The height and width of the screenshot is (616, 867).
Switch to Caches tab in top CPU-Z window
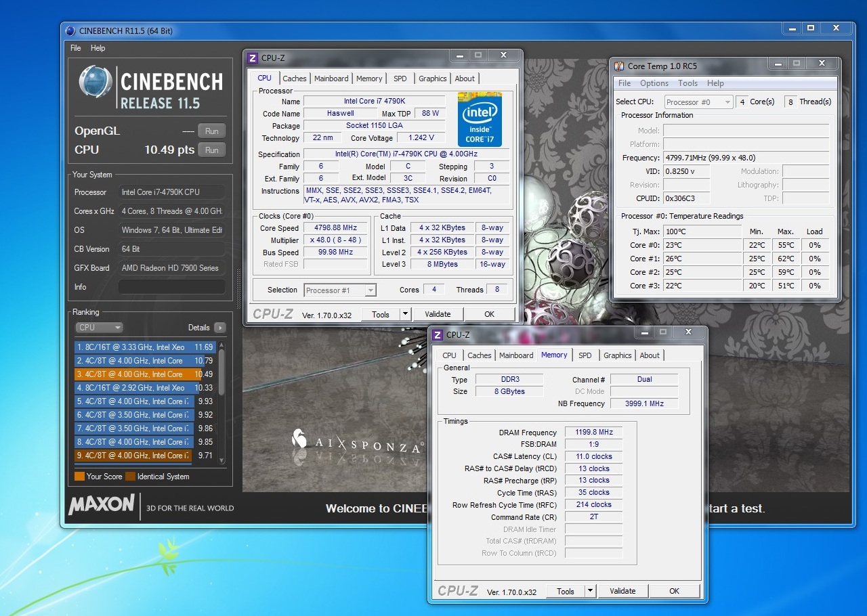[x=295, y=79]
